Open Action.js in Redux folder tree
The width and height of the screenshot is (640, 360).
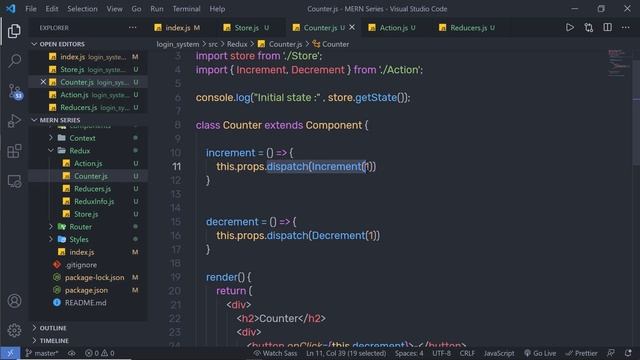click(88, 163)
